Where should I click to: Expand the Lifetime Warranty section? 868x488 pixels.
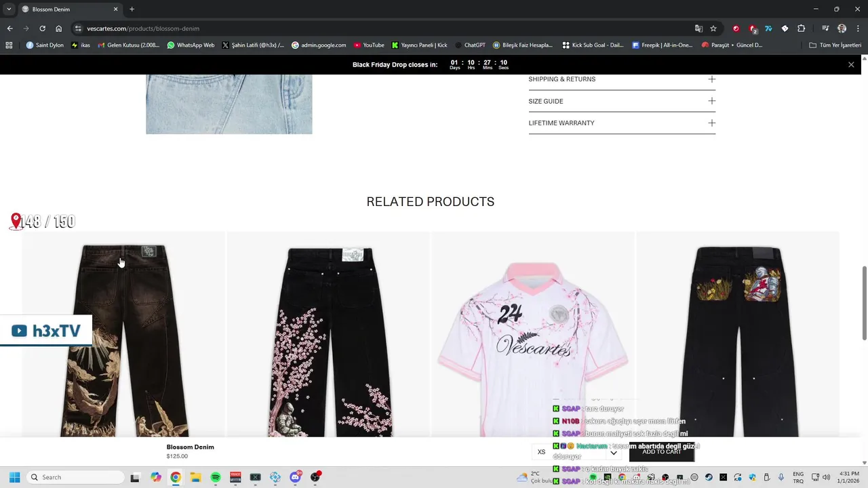point(622,123)
